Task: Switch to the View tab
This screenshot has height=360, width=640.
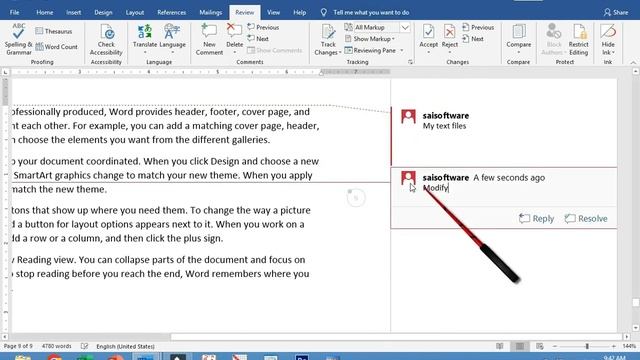Action: click(x=273, y=12)
